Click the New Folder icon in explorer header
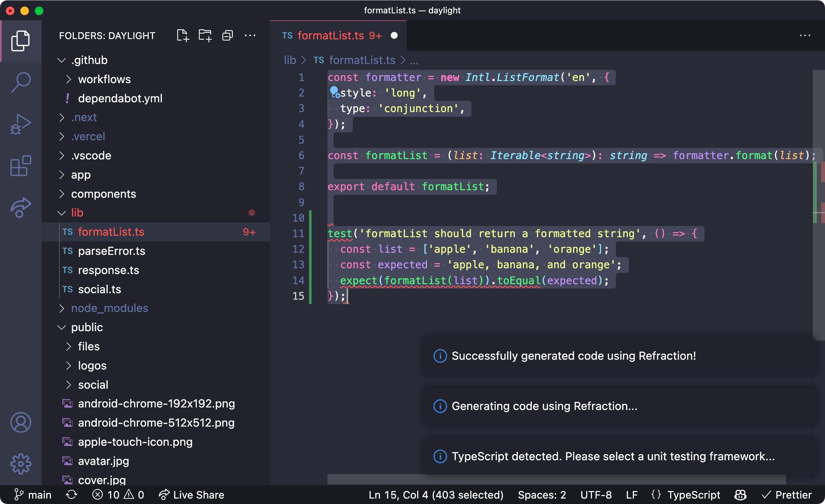The image size is (825, 504). click(x=205, y=35)
